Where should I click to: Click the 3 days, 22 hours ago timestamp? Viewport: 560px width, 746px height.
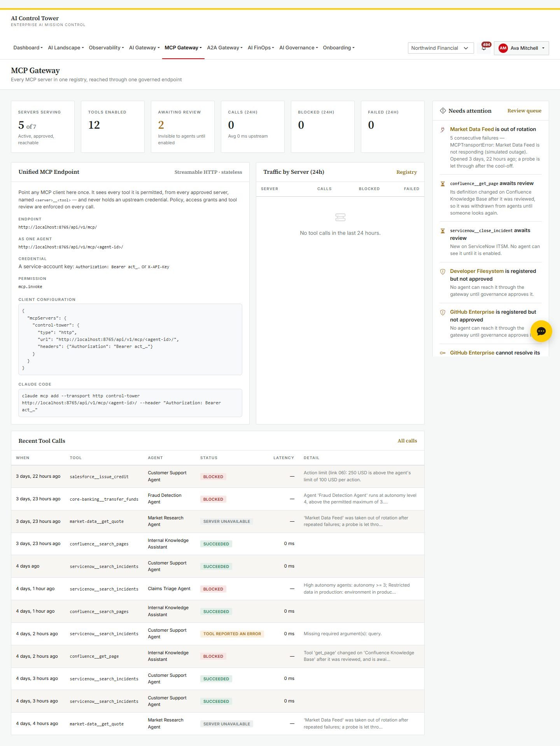point(38,477)
